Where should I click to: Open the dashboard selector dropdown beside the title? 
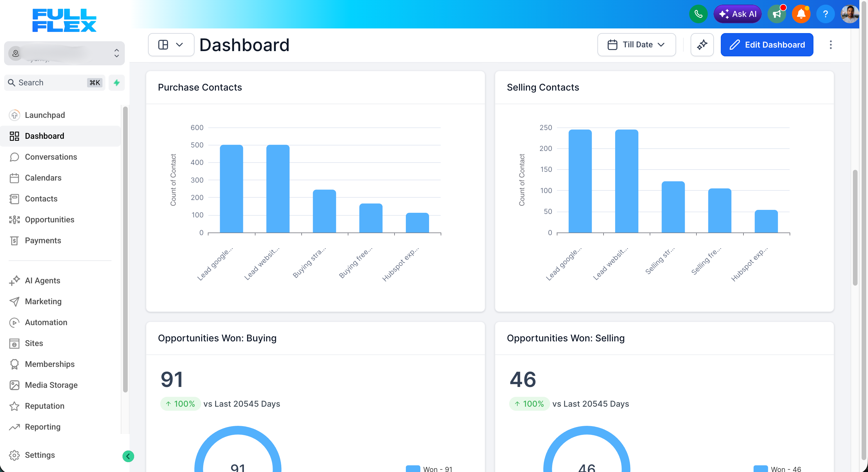[171, 44]
